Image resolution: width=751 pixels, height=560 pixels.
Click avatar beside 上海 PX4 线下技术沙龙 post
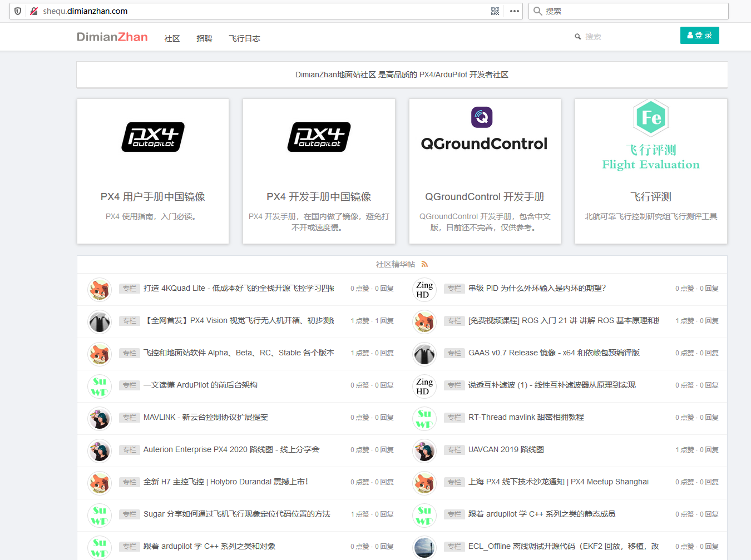(424, 483)
